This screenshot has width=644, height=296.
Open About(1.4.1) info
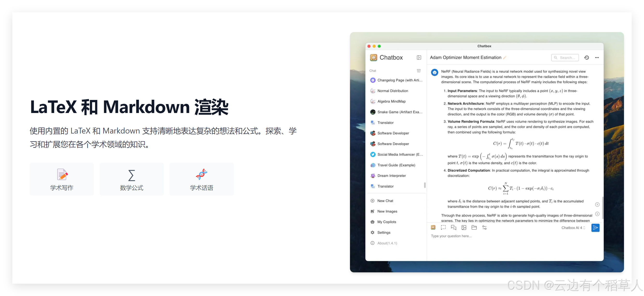(x=396, y=243)
